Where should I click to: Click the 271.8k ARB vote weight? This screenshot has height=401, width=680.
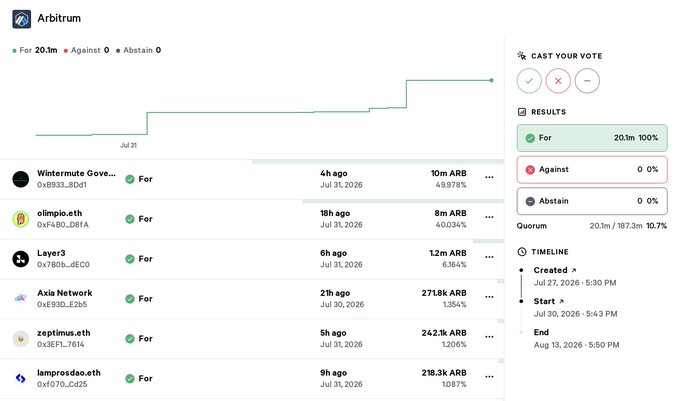coord(444,293)
